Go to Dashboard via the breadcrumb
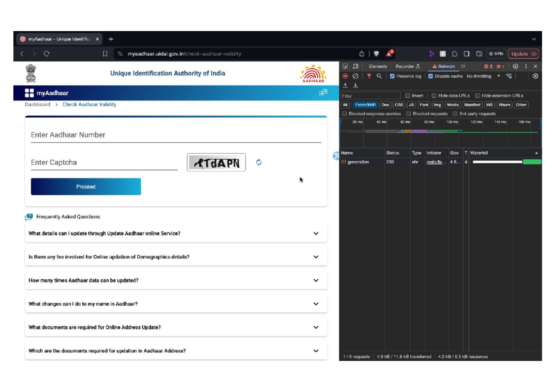 coord(38,104)
